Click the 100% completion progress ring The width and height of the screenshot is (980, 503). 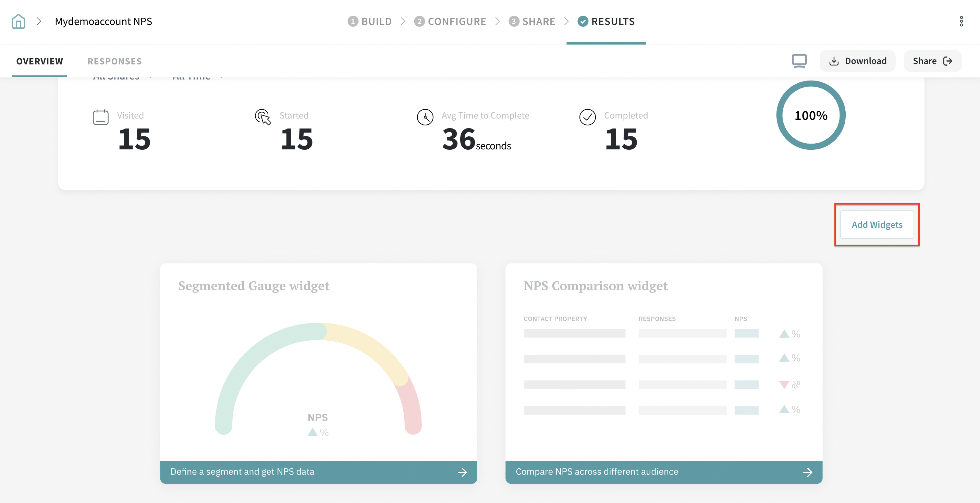[811, 115]
